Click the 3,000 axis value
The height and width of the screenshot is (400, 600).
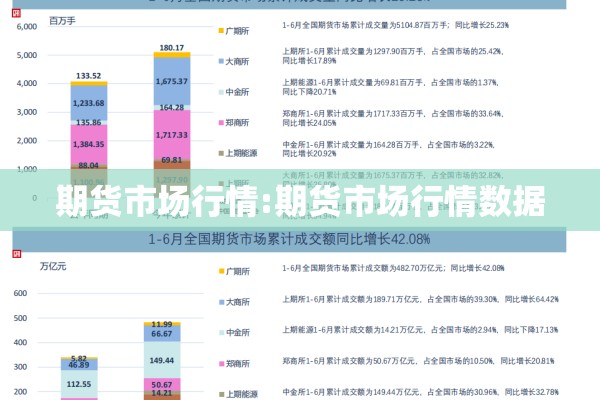(x=27, y=112)
